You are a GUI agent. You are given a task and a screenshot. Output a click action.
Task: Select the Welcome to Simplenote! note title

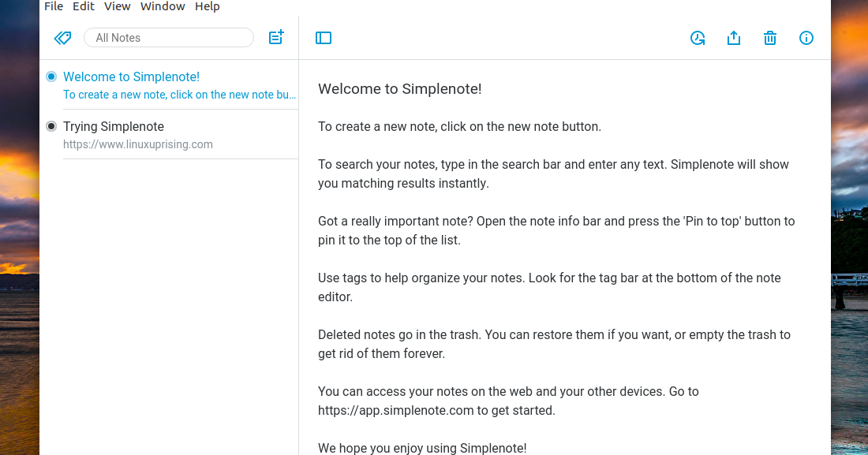(131, 76)
